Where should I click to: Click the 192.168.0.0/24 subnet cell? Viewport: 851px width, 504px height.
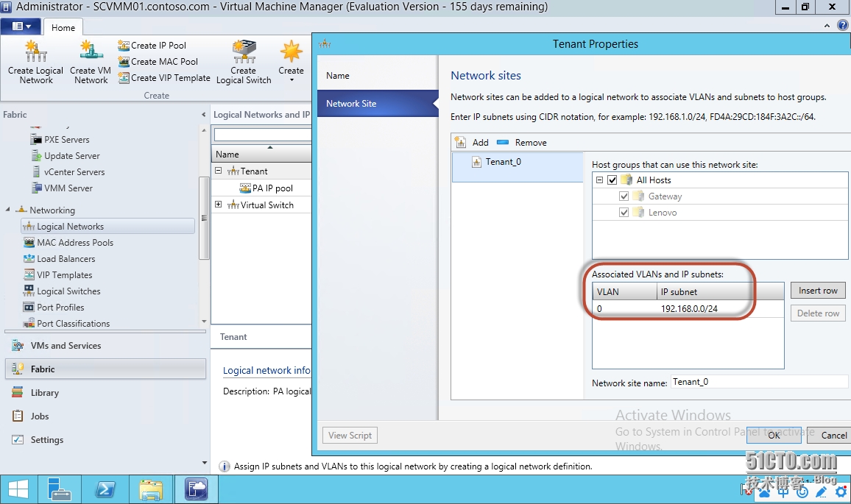point(721,309)
